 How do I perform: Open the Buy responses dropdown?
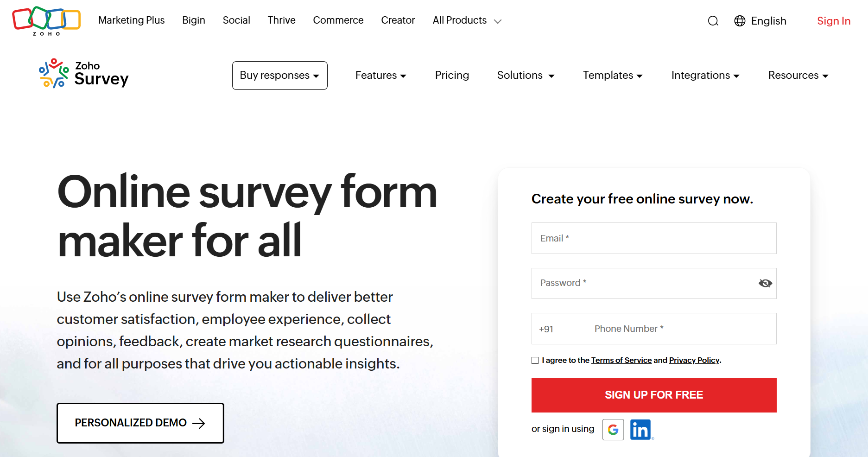279,75
